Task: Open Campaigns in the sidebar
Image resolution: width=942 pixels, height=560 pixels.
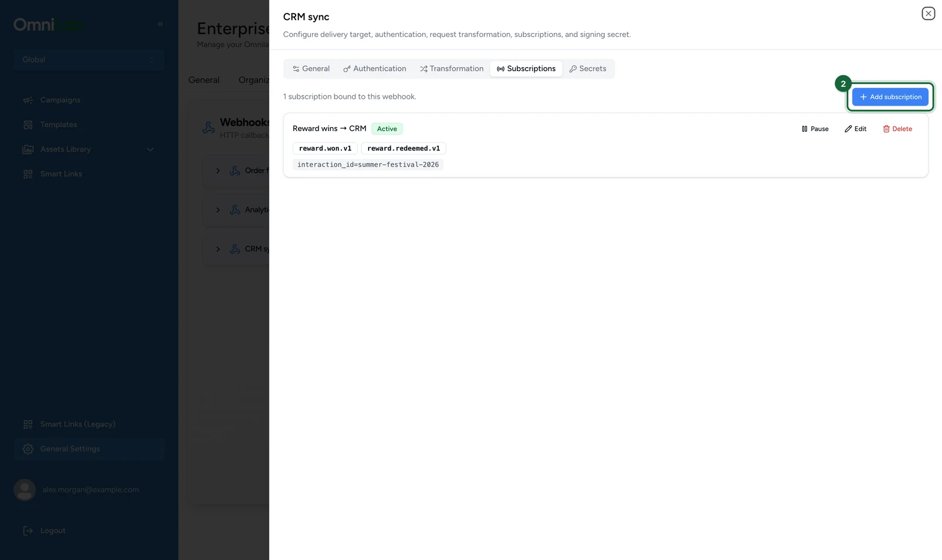Action: [89, 100]
